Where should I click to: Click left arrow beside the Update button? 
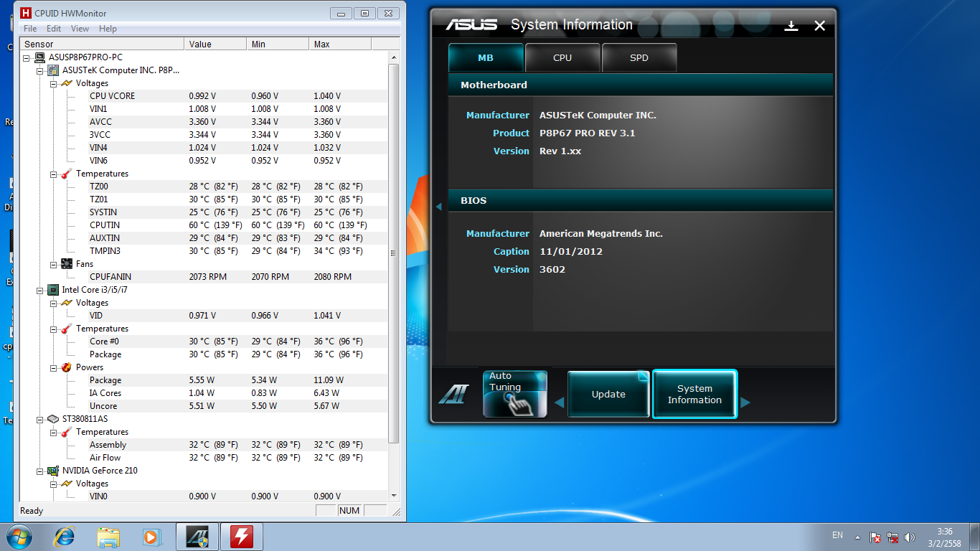coord(559,402)
